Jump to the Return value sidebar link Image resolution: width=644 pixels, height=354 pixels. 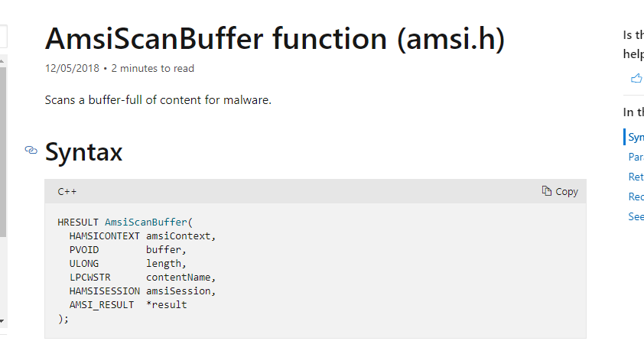(636, 177)
